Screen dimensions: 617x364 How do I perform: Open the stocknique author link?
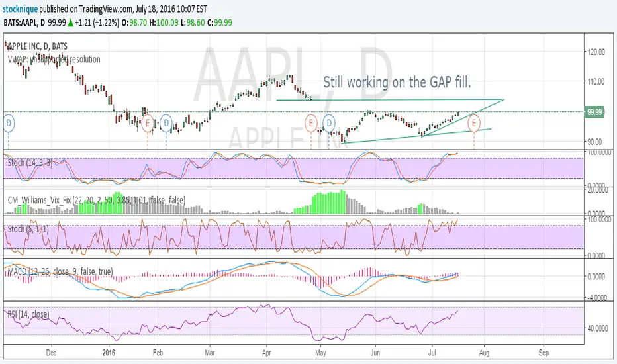click(x=21, y=9)
